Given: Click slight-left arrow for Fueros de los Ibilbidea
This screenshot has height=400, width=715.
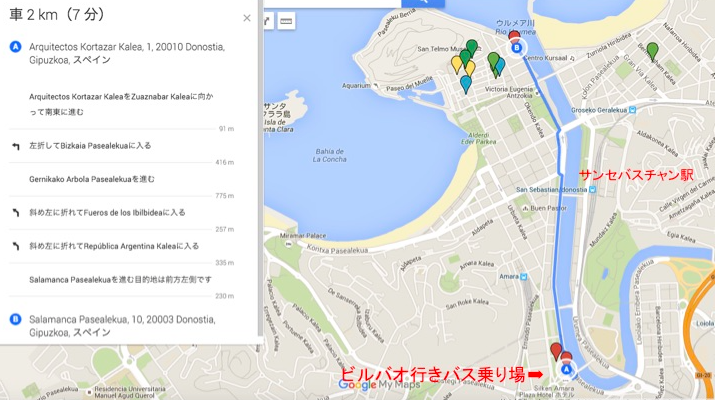Looking at the screenshot, I should click(16, 213).
